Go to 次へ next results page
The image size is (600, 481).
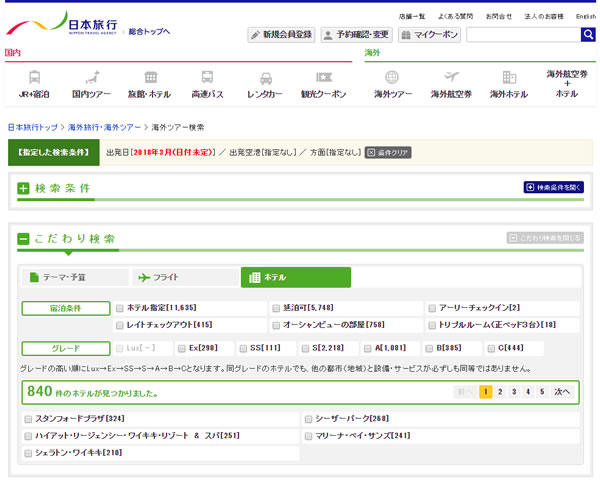tap(561, 392)
